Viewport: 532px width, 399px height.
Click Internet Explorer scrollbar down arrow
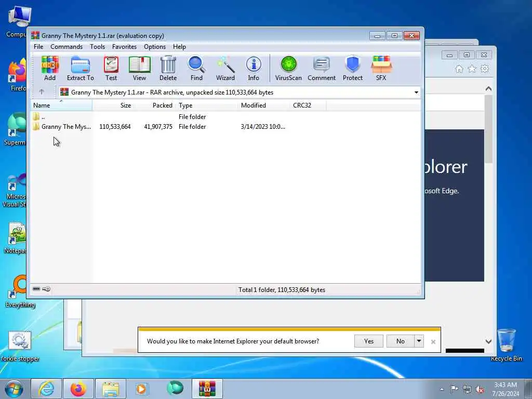[x=488, y=341]
